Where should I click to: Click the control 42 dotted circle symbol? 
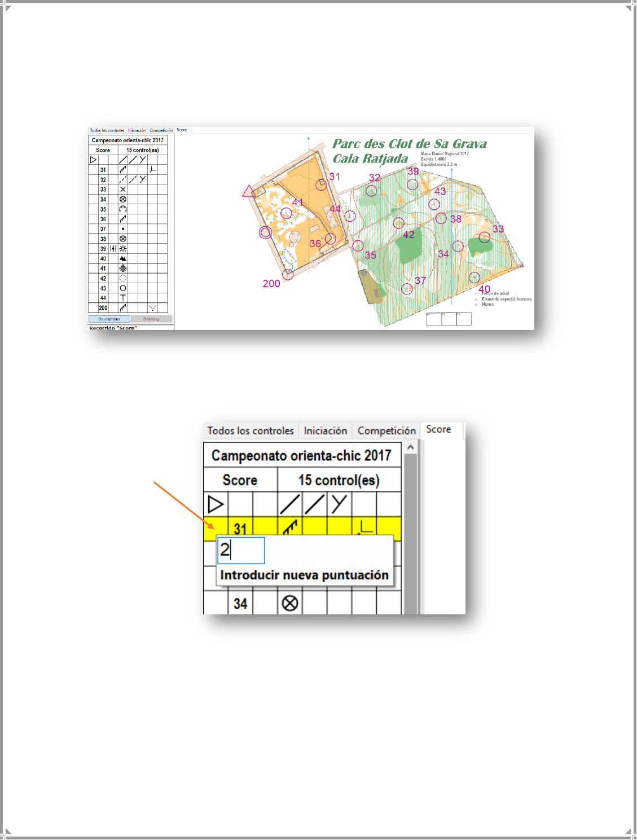pos(123,278)
